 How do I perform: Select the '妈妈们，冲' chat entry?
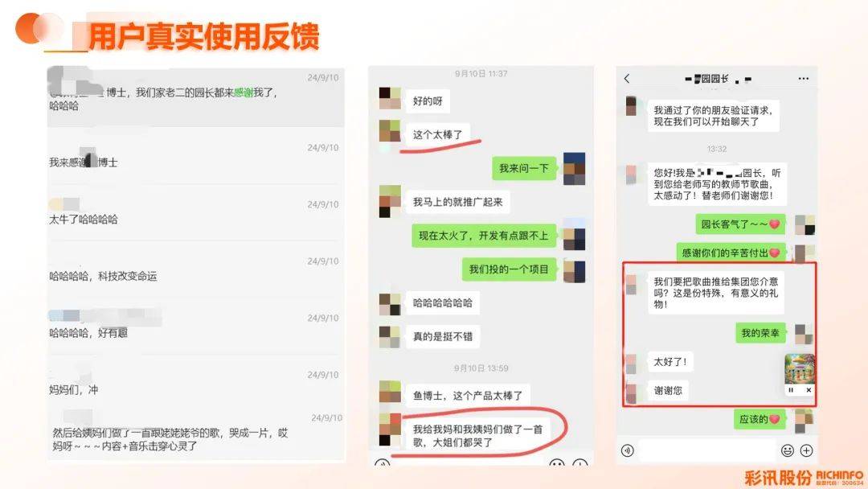tap(195, 383)
